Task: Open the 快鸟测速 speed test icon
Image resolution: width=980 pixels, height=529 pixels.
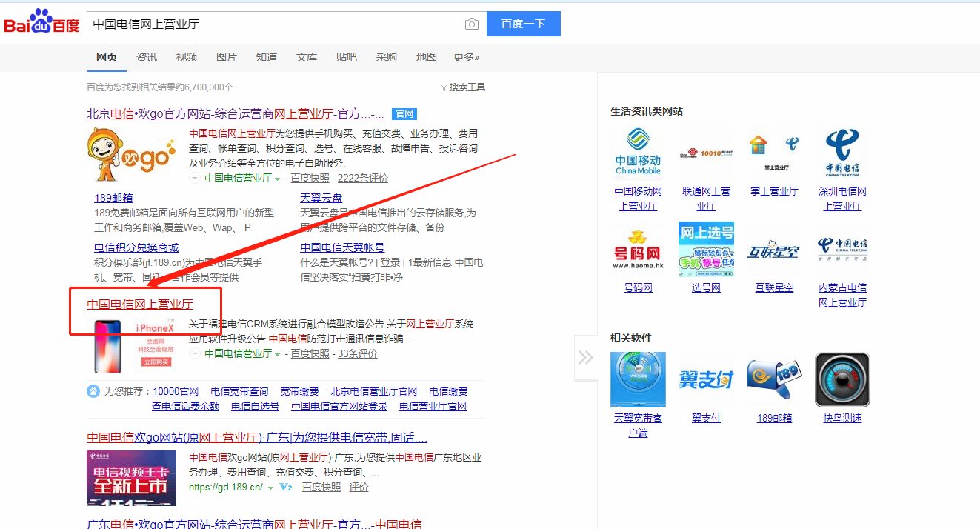Action: [x=842, y=379]
